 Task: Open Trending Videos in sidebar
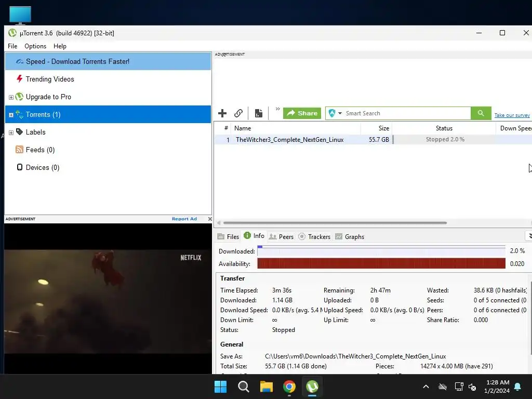(x=50, y=79)
